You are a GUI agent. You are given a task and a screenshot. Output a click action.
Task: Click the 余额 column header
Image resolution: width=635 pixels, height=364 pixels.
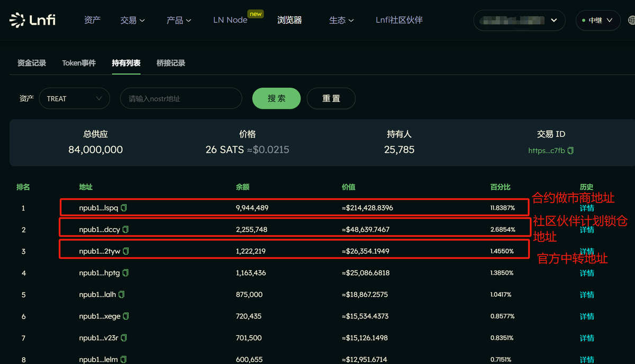(x=243, y=187)
